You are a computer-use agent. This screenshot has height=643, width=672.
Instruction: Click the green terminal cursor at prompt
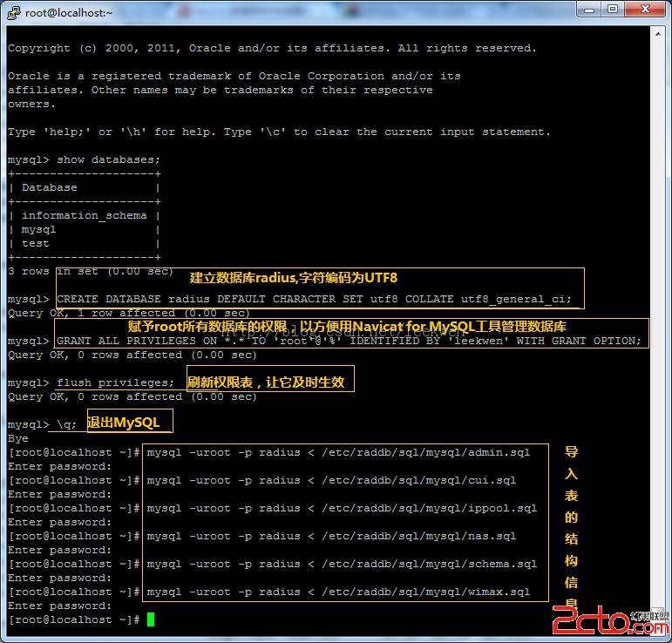(x=151, y=619)
